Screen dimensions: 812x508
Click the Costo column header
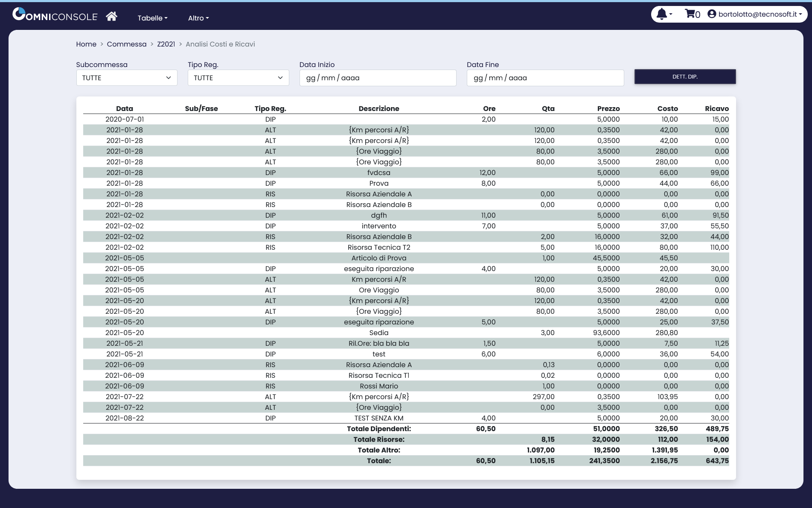point(667,108)
